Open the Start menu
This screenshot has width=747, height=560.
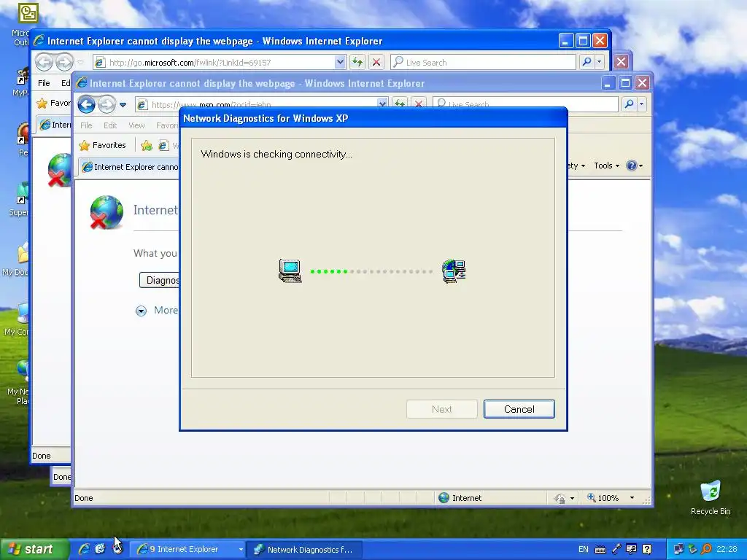point(34,549)
